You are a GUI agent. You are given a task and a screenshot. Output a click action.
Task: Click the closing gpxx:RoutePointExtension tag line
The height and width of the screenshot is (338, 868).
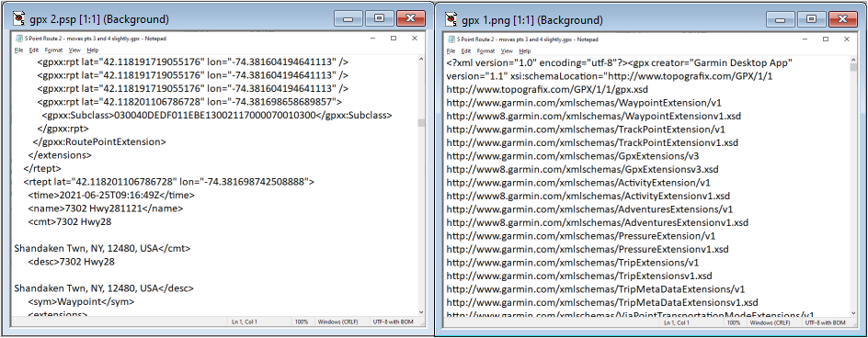pos(99,141)
